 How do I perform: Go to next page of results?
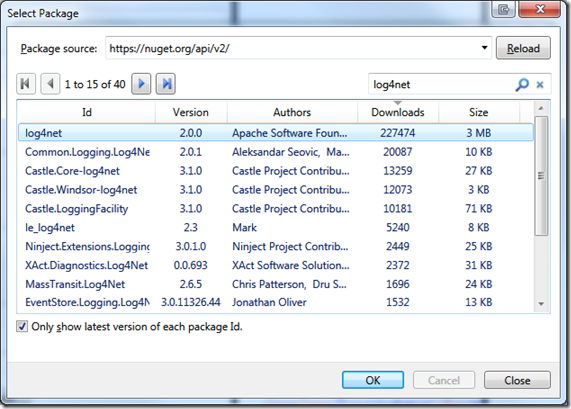coord(141,84)
